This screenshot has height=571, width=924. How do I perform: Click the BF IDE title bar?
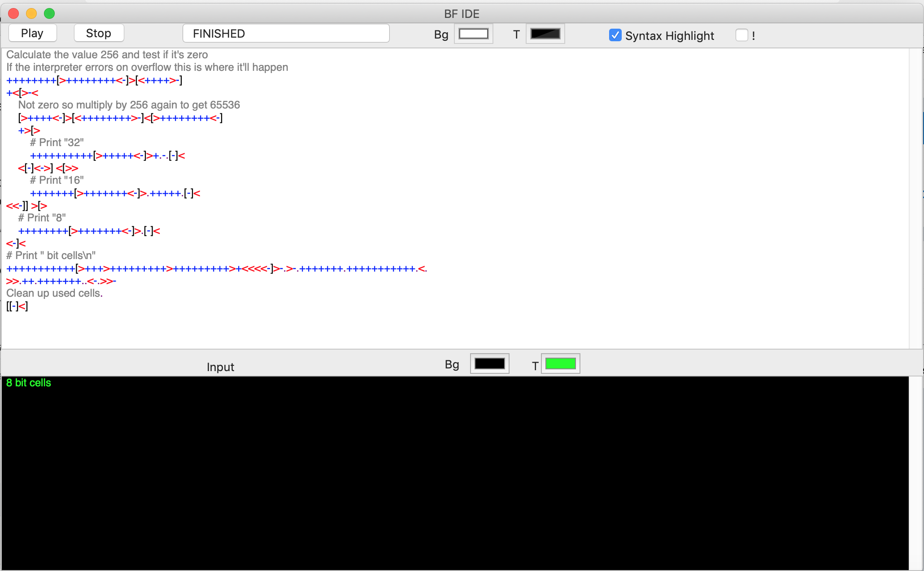pyautogui.click(x=461, y=14)
